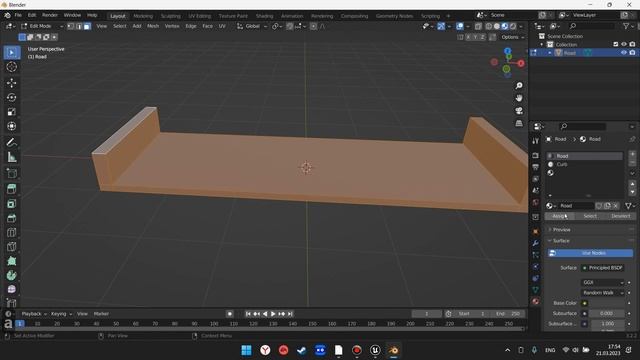This screenshot has width=640, height=360.
Task: Open the Global orientation dropdown
Action: pyautogui.click(x=252, y=26)
